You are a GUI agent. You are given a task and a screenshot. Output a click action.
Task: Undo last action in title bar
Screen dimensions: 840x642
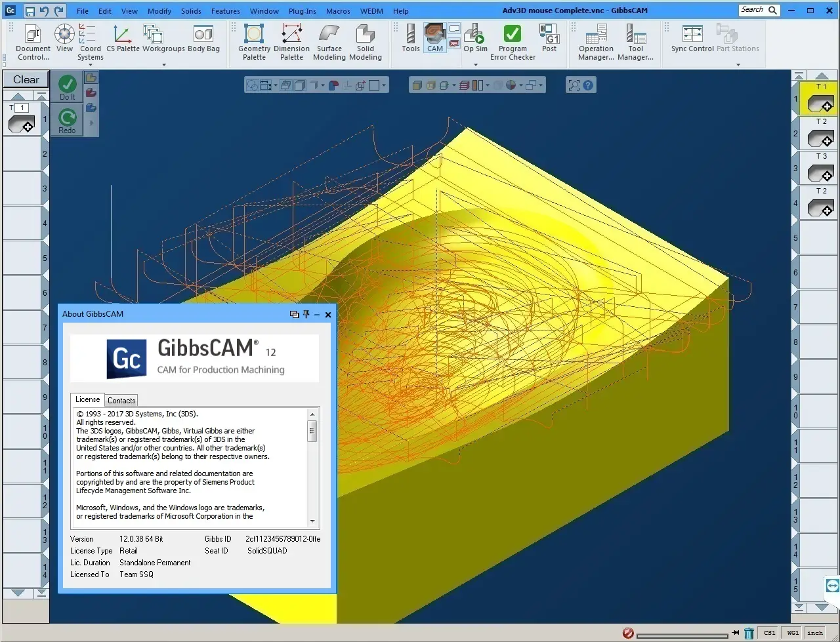(44, 10)
